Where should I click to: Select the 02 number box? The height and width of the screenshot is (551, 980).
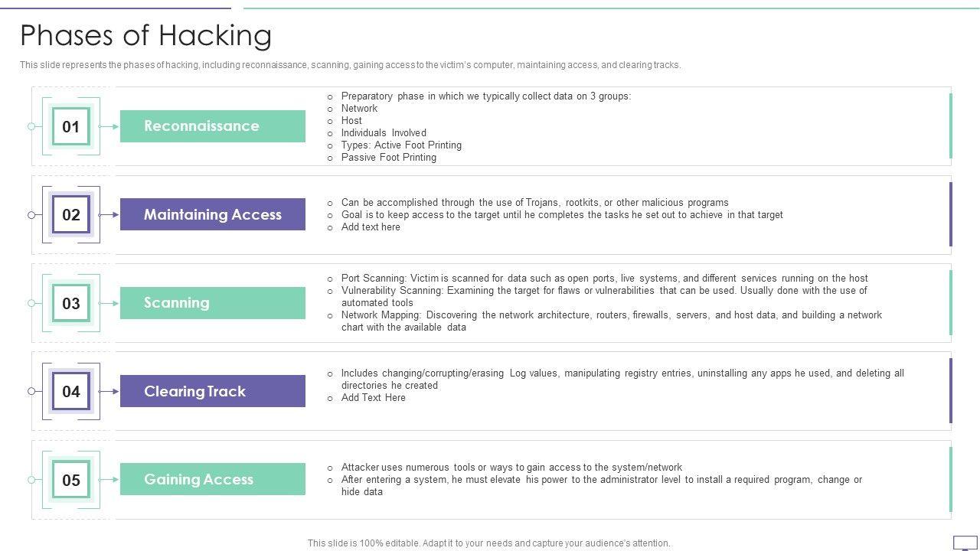(x=70, y=214)
